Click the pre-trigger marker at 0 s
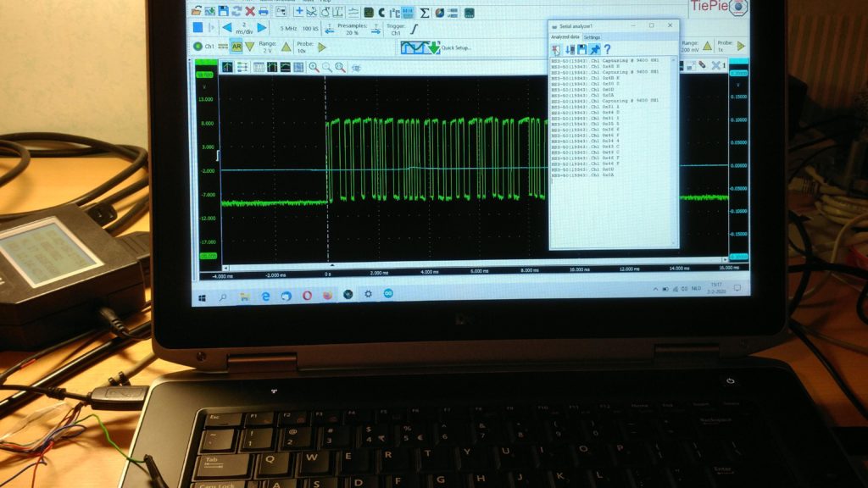Viewport: 868px width, 488px height. pos(332,265)
